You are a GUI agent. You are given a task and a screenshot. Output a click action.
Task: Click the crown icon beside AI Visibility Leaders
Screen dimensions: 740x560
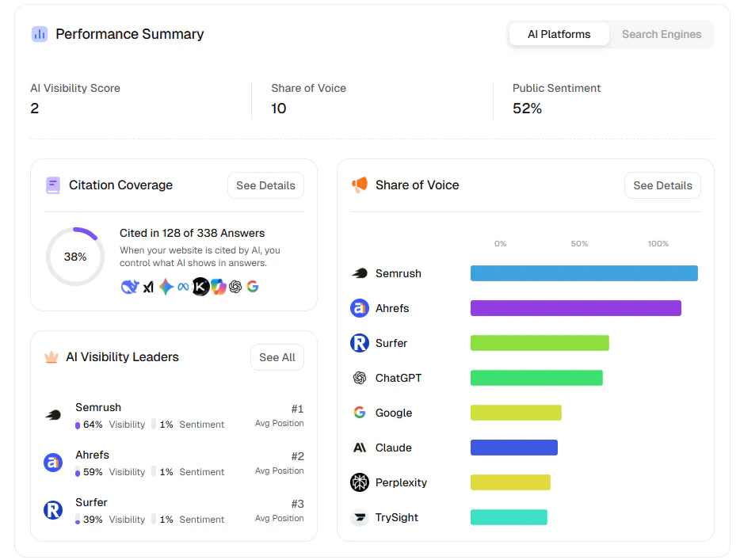pos(52,356)
